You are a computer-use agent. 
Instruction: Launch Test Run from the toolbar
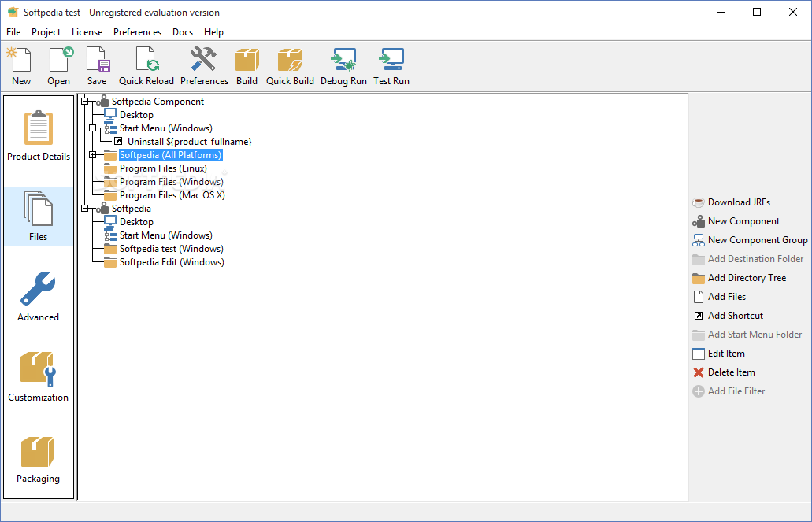pos(391,66)
